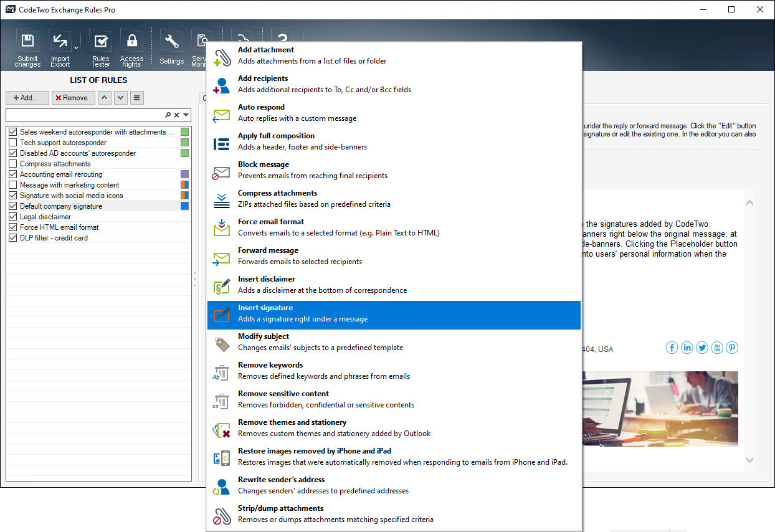Click the Apply full composition icon
Screen dimensions: 775x532
[x=222, y=143]
